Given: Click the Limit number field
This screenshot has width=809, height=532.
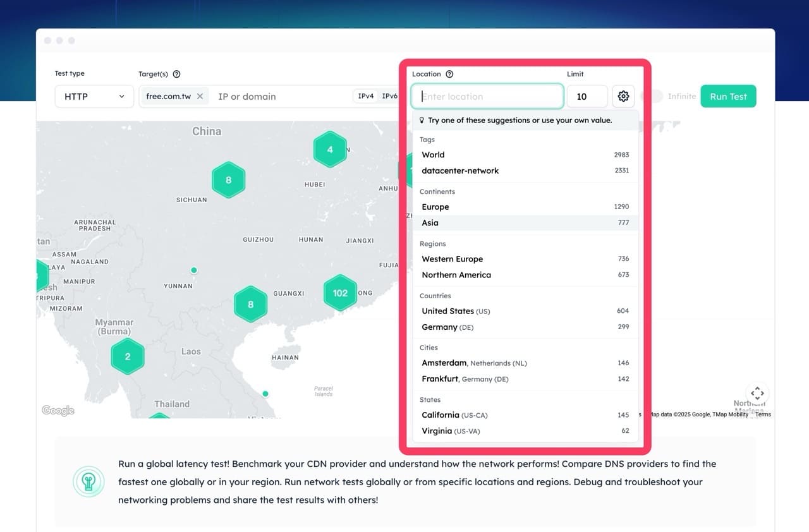Looking at the screenshot, I should pyautogui.click(x=587, y=97).
